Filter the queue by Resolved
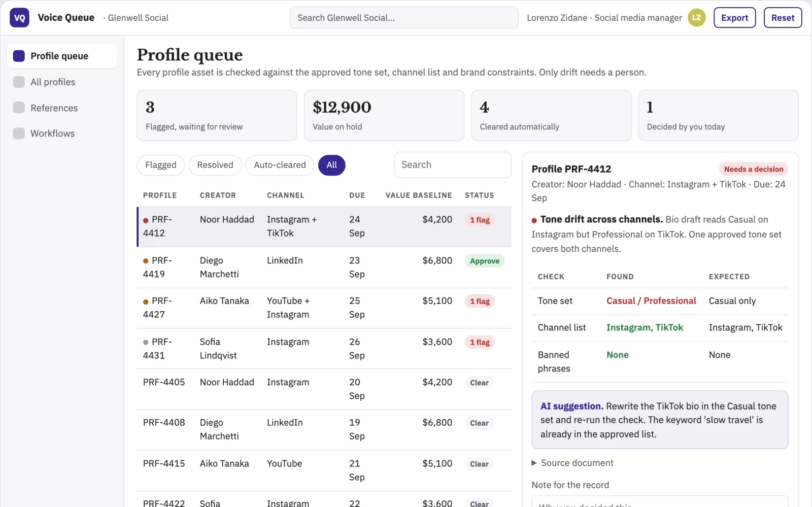Screen dimensions: 812x507 click(215, 165)
